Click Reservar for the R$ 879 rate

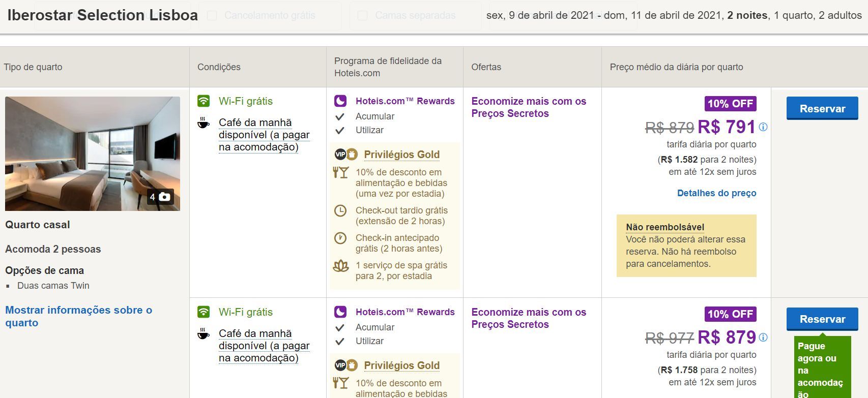pos(822,319)
